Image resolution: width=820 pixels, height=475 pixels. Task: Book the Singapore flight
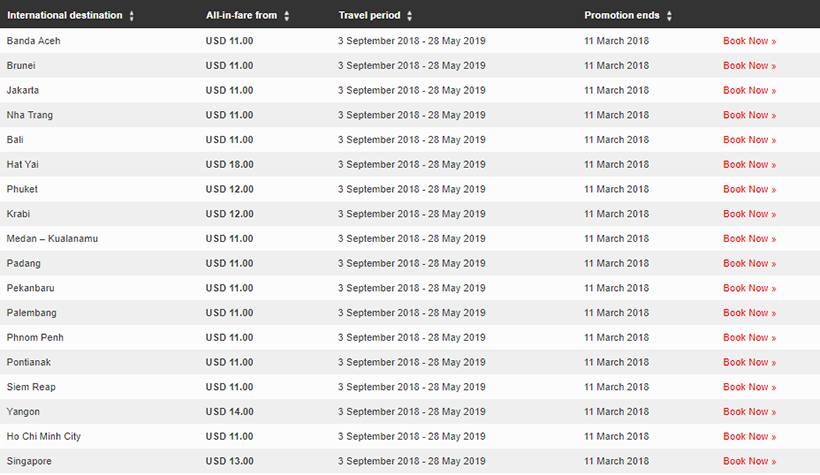(749, 461)
